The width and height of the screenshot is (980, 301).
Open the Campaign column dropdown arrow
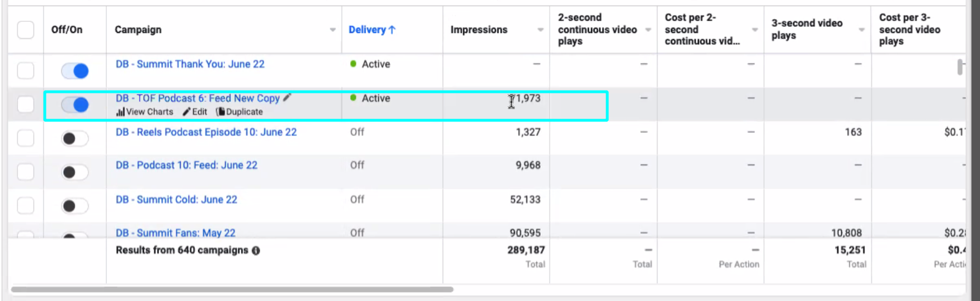[x=332, y=30]
